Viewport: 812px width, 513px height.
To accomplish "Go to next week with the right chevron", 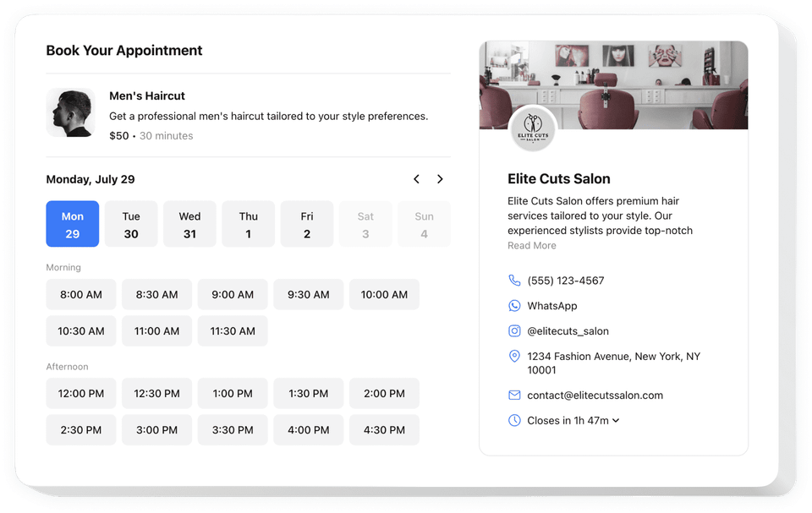I will (440, 179).
